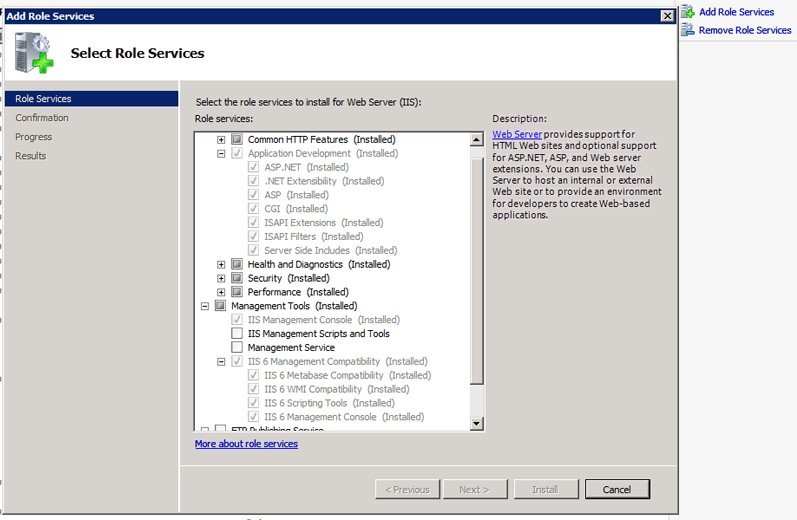Screen dimensions: 797x520
Task: Check Management Service checkbox
Action: pyautogui.click(x=237, y=347)
